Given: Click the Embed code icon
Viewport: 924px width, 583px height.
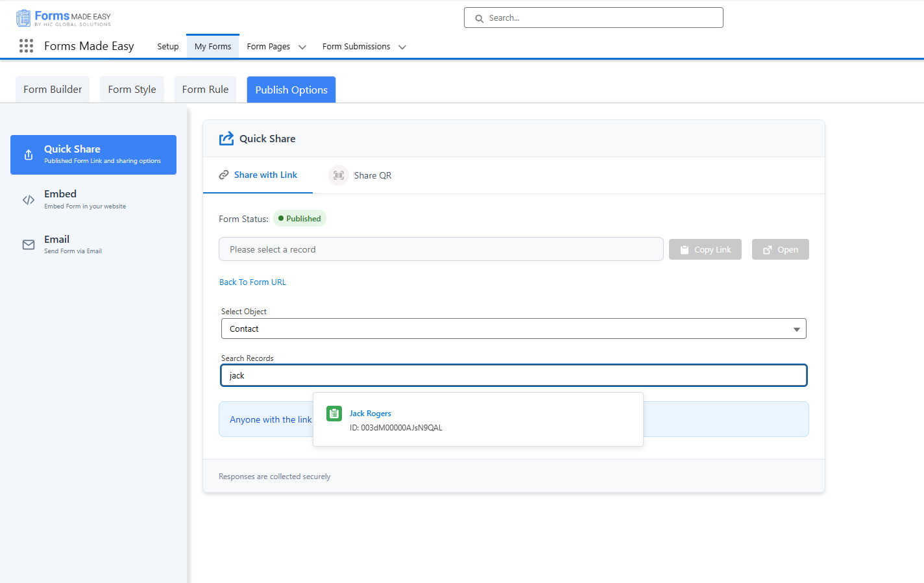Looking at the screenshot, I should (x=29, y=200).
